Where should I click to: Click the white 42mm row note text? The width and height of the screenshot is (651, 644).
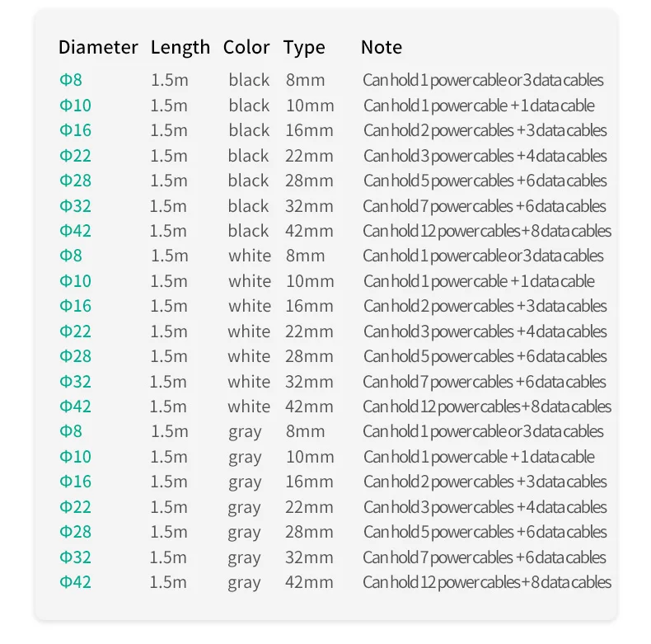pyautogui.click(x=486, y=407)
